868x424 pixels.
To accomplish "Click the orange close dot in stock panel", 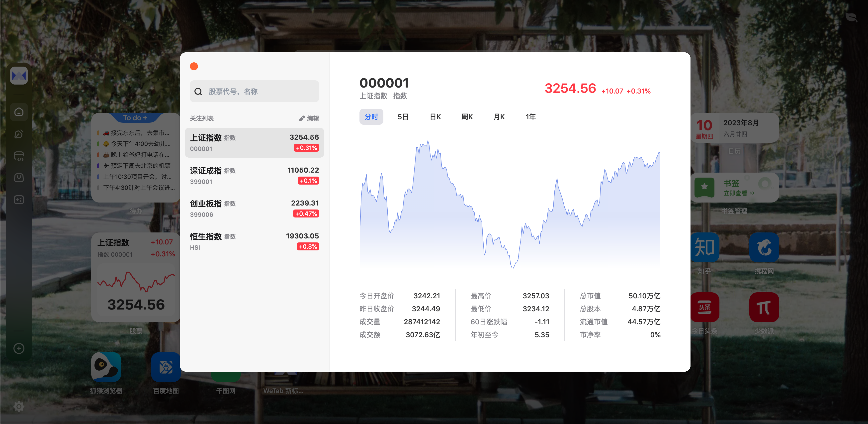I will pyautogui.click(x=194, y=66).
